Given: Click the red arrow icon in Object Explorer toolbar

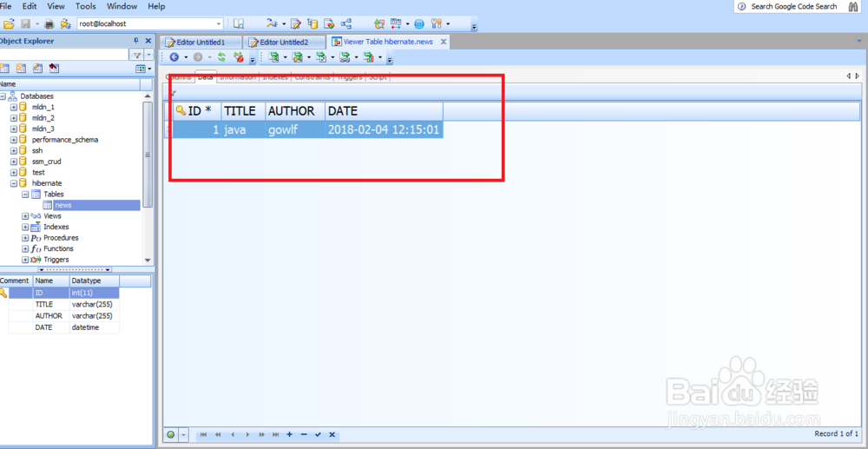Looking at the screenshot, I should pos(54,69).
